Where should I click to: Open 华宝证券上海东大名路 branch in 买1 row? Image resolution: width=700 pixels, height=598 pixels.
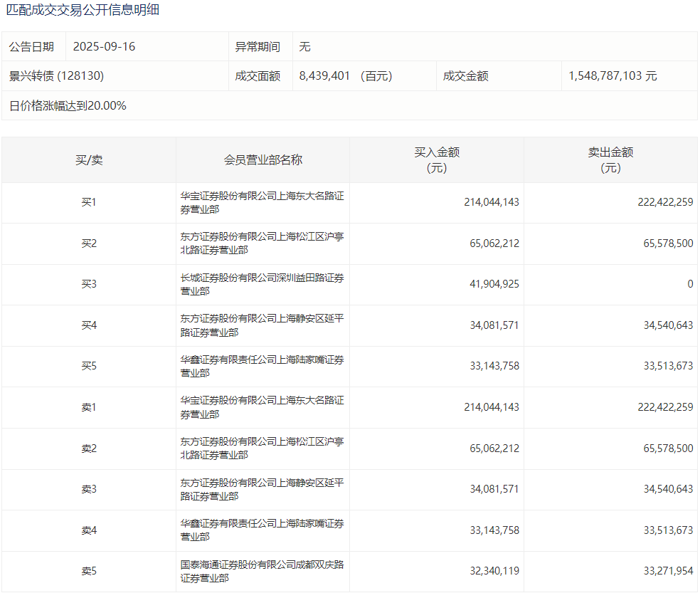pos(262,202)
